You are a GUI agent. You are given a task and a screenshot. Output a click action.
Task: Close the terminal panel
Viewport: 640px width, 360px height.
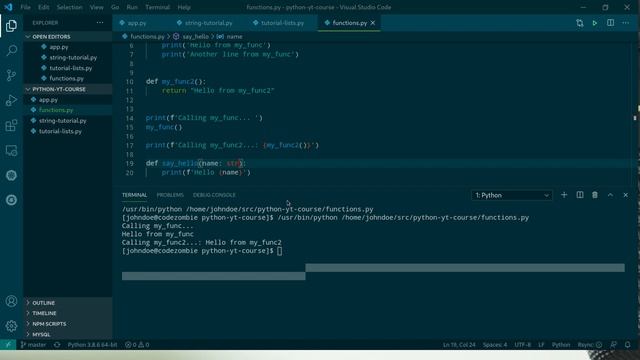pyautogui.click(x=625, y=195)
